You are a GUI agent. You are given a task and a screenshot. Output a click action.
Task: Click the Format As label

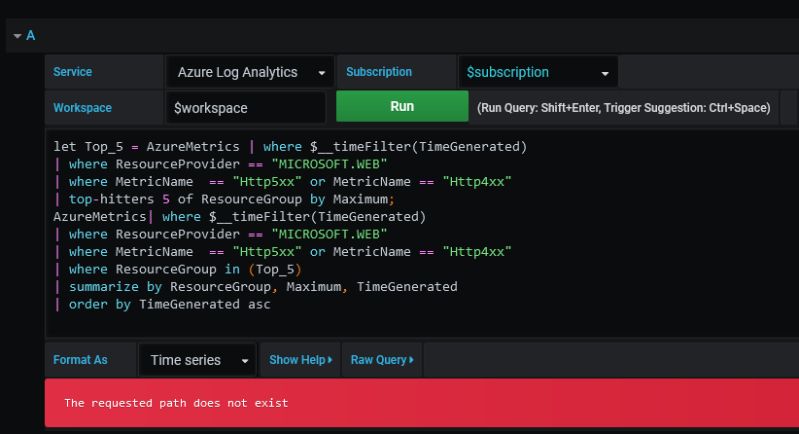81,360
